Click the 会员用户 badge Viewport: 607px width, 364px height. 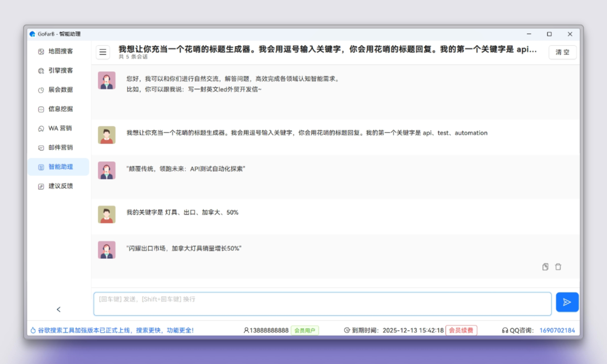(x=305, y=331)
